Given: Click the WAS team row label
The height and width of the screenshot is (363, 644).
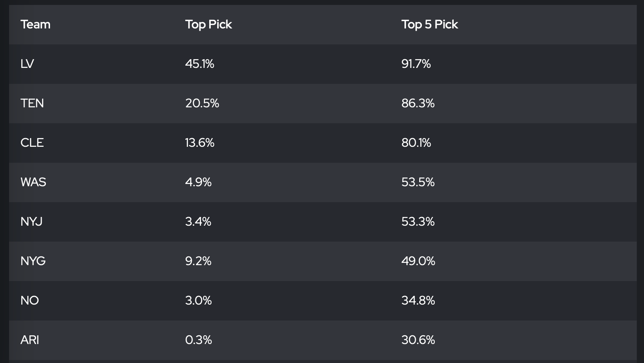Looking at the screenshot, I should point(33,182).
